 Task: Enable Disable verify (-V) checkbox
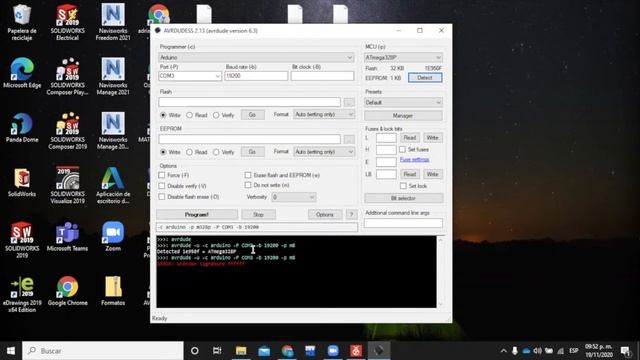162,186
